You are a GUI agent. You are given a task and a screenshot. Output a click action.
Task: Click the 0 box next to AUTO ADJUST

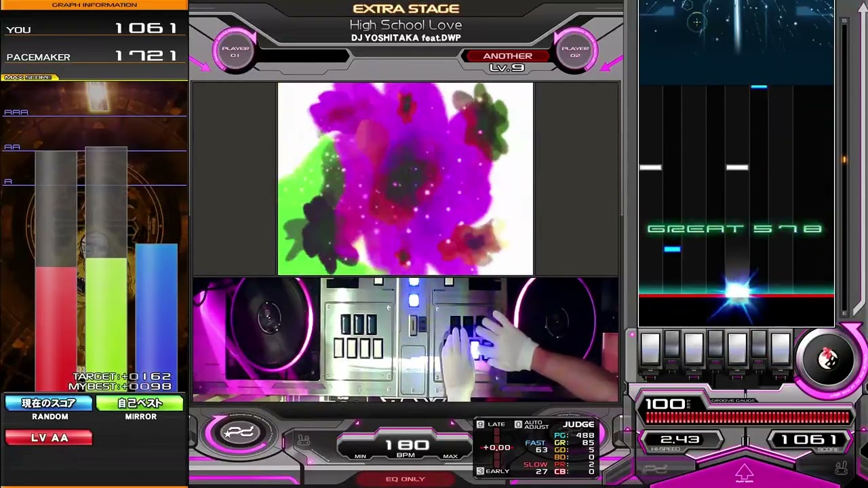(518, 424)
